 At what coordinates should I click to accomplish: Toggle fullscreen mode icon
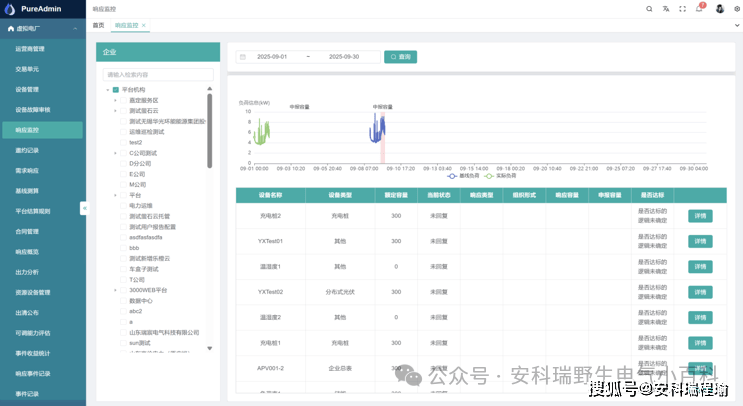pyautogui.click(x=682, y=9)
